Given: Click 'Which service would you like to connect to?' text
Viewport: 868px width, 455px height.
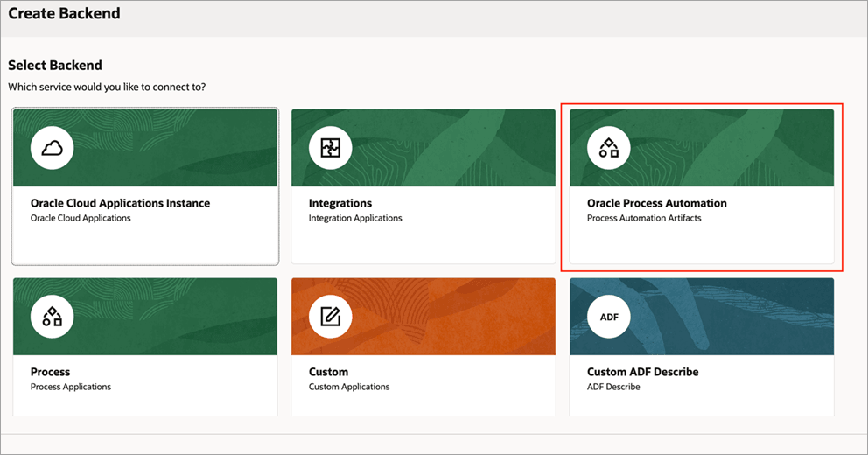Looking at the screenshot, I should tap(107, 87).
